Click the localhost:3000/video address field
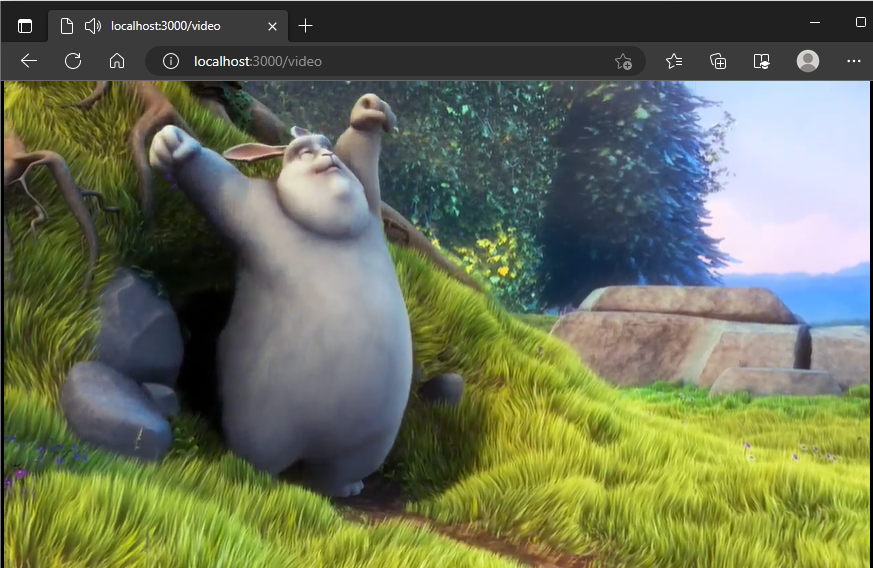 tap(395, 61)
